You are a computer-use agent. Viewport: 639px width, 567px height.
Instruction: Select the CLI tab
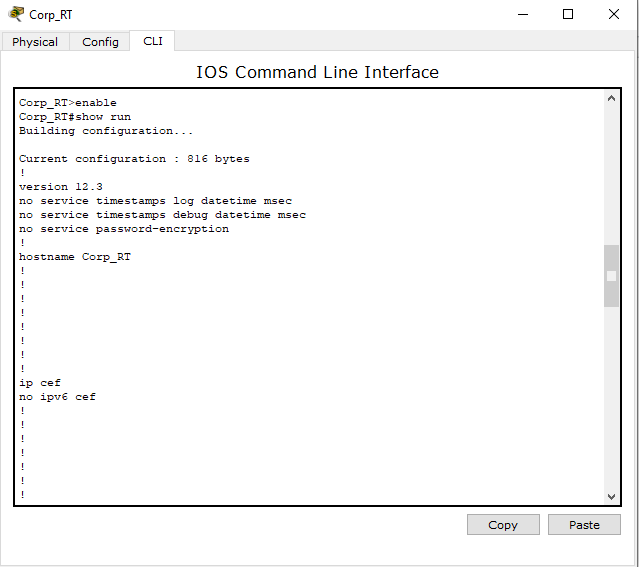(152, 41)
